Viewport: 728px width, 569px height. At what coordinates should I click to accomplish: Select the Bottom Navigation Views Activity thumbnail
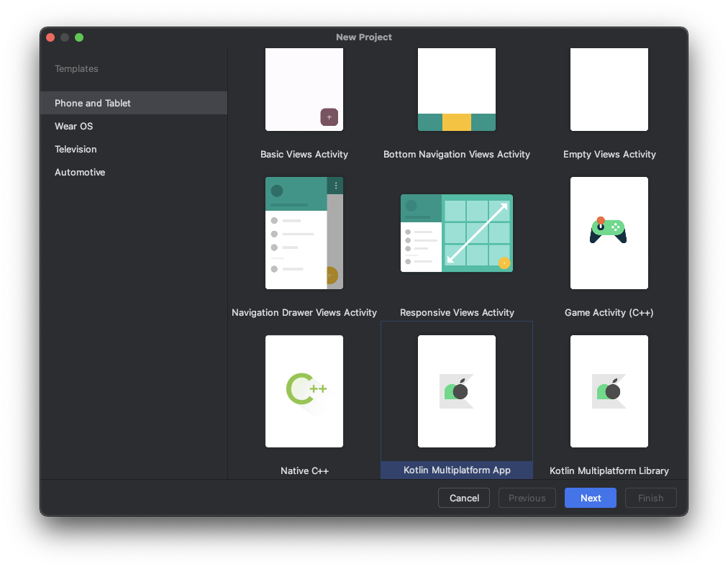point(456,90)
